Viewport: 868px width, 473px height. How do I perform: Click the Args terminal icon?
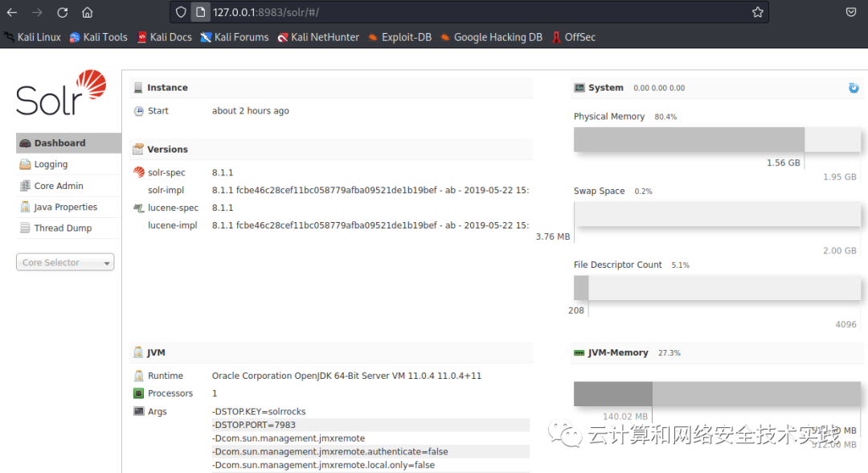(x=138, y=411)
